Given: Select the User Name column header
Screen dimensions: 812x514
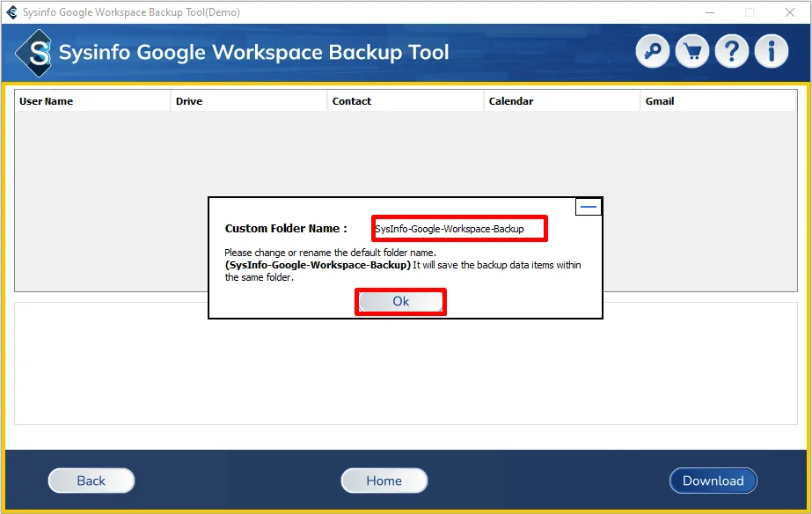Looking at the screenshot, I should (92, 101).
